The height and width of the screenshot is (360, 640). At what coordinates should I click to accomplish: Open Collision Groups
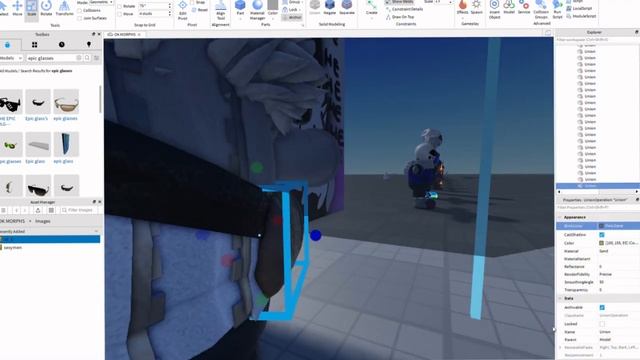tap(541, 10)
